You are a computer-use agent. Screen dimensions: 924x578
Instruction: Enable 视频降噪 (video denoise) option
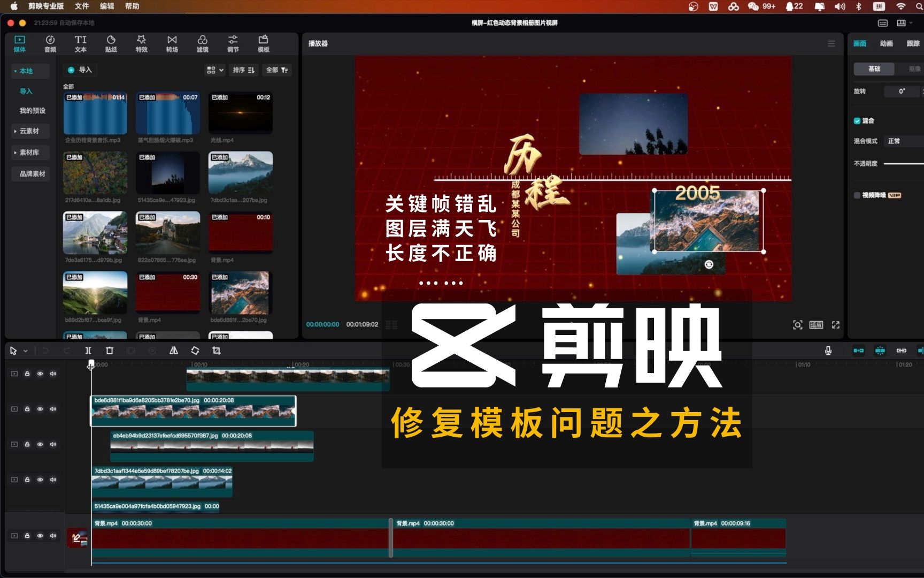coord(856,195)
